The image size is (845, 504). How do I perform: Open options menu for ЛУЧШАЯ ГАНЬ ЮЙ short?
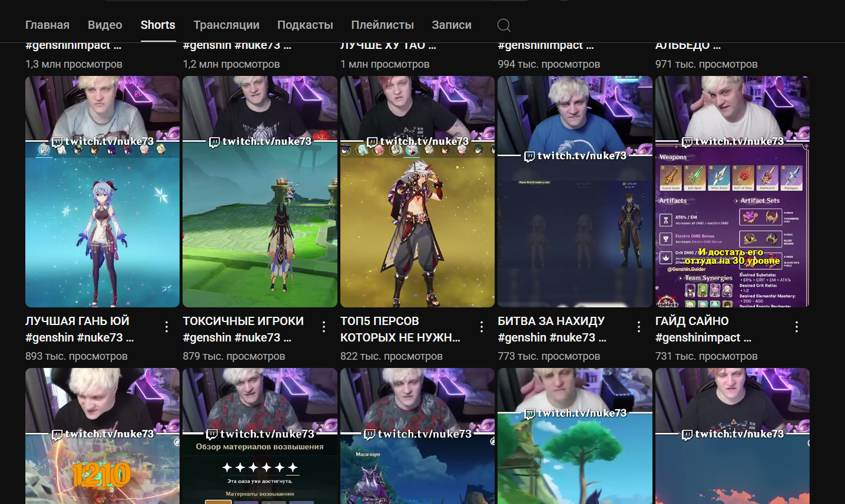point(167,327)
